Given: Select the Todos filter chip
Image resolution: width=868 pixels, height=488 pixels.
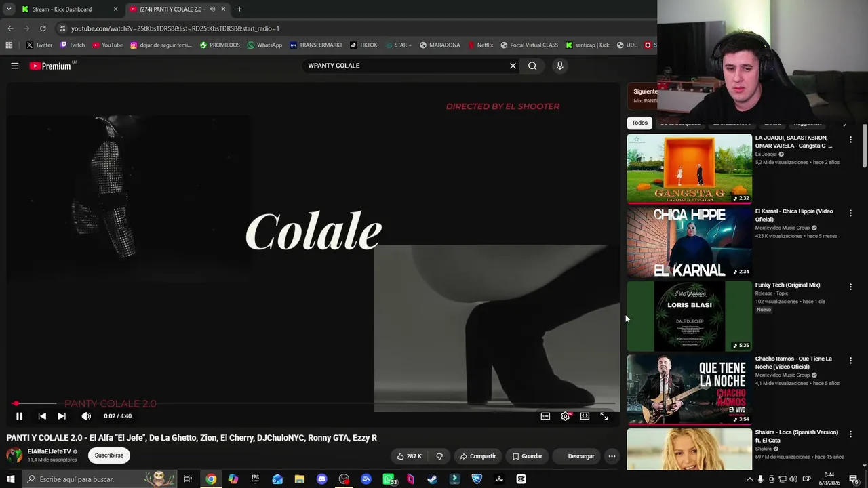Looking at the screenshot, I should tap(639, 123).
